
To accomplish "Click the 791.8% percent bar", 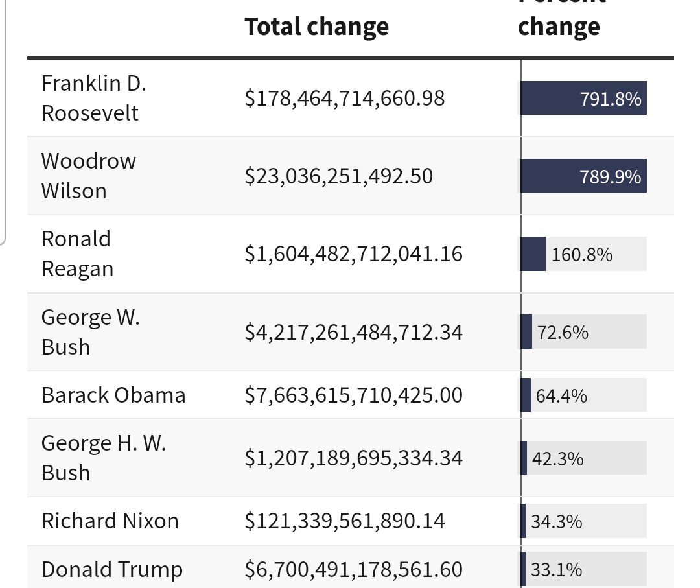I will [583, 99].
